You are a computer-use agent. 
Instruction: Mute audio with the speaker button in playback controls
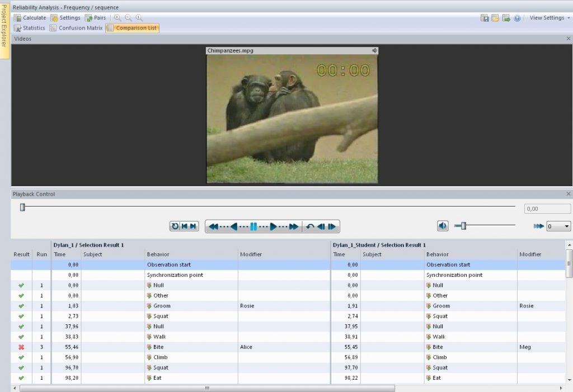pos(442,225)
